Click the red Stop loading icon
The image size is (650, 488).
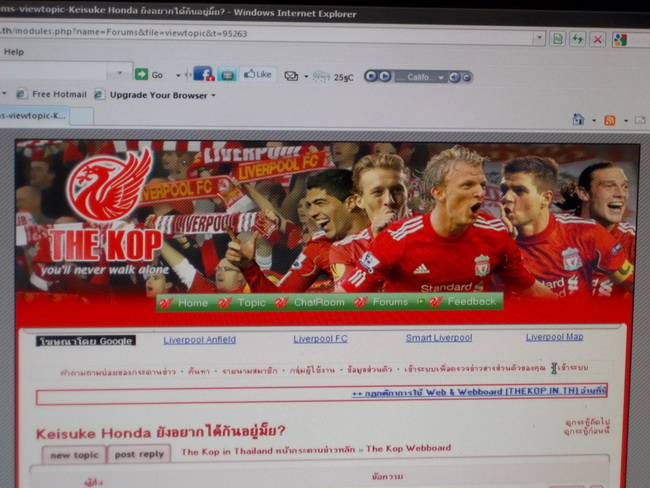coord(597,40)
